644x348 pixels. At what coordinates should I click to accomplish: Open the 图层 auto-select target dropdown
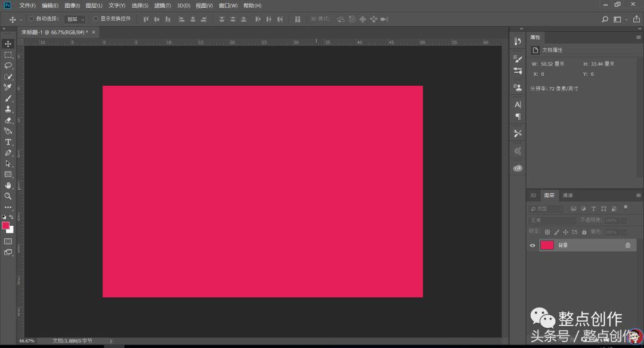tap(75, 19)
